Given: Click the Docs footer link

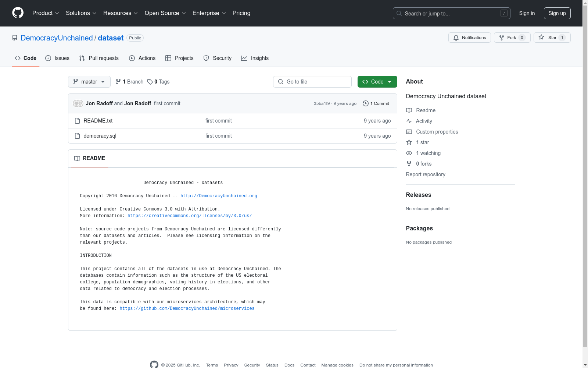Looking at the screenshot, I should click(x=290, y=365).
